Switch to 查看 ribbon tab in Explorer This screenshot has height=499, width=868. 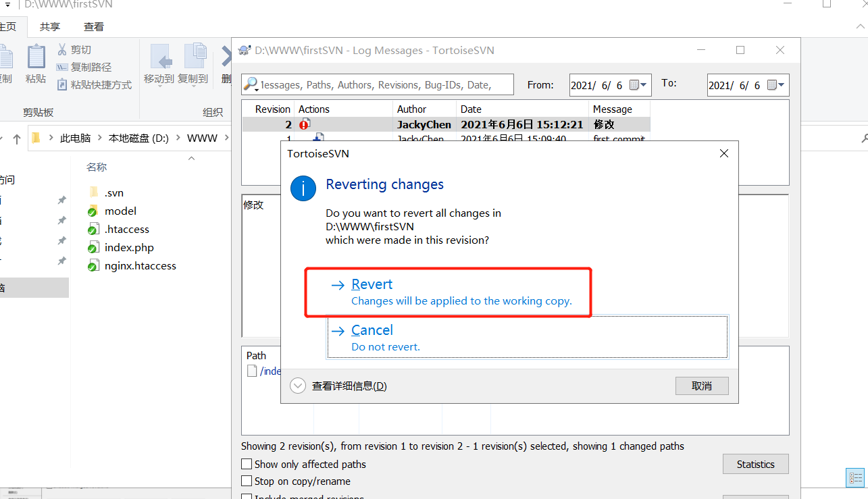tap(94, 27)
